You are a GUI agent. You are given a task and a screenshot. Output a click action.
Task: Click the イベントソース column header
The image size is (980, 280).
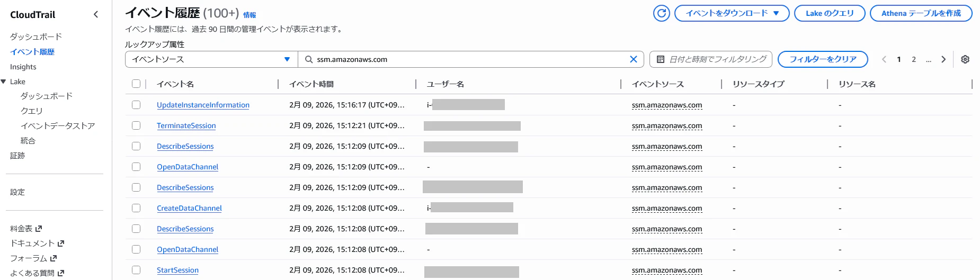[x=658, y=84]
